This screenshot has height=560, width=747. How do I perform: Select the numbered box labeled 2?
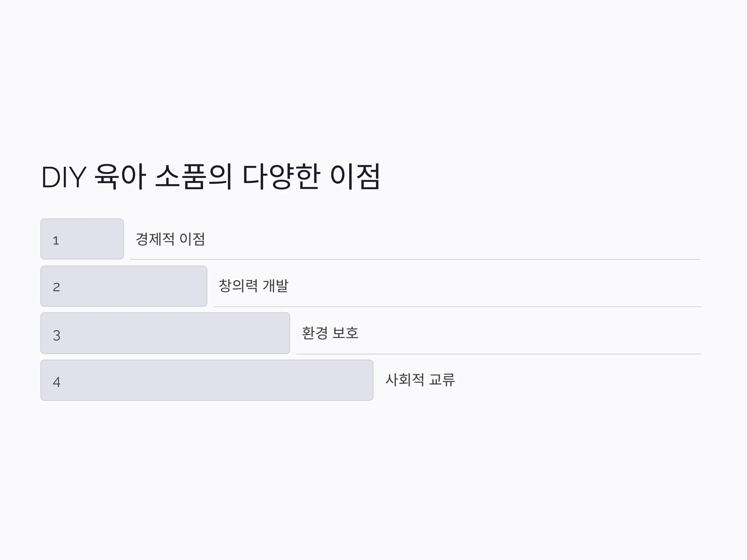(x=124, y=286)
